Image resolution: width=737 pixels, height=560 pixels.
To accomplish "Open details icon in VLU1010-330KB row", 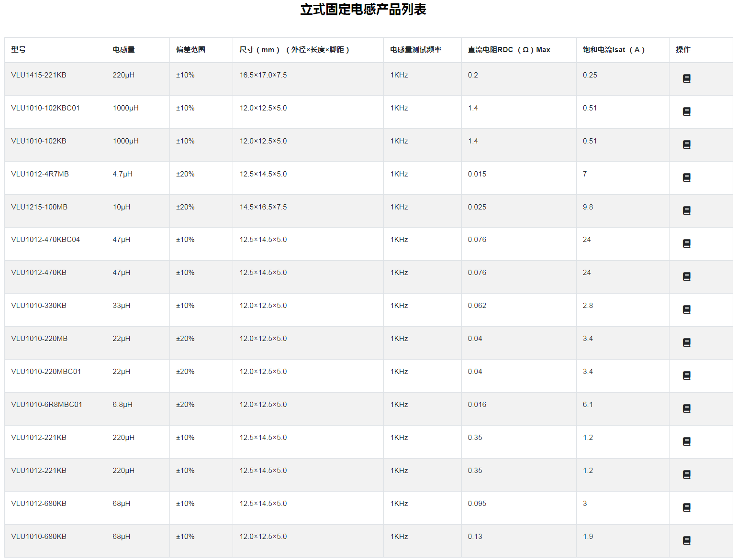I will tap(686, 309).
